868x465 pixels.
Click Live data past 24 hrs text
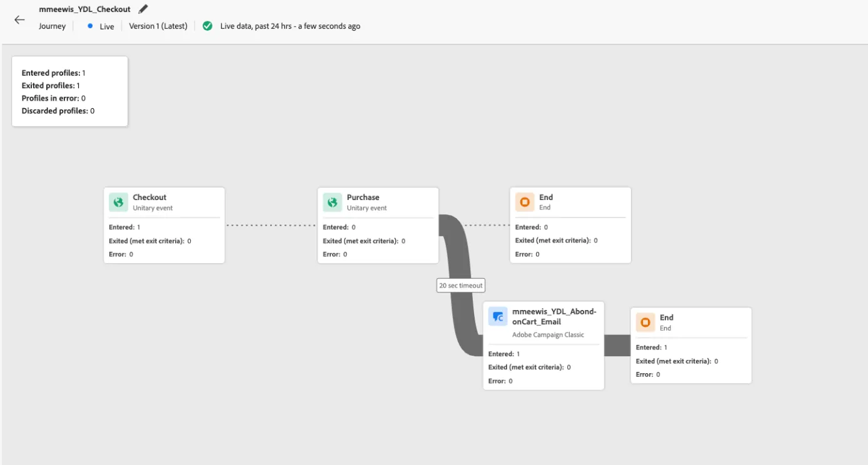tap(290, 26)
